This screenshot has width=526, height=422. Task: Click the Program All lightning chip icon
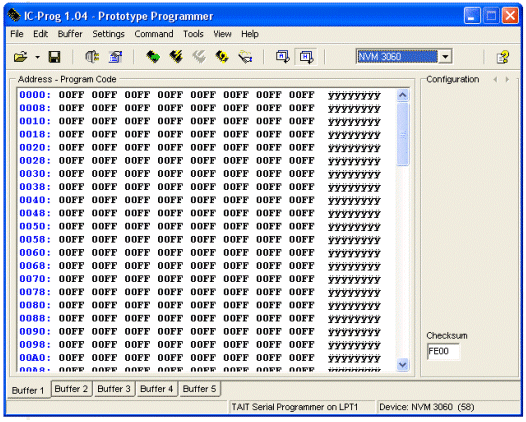(176, 57)
